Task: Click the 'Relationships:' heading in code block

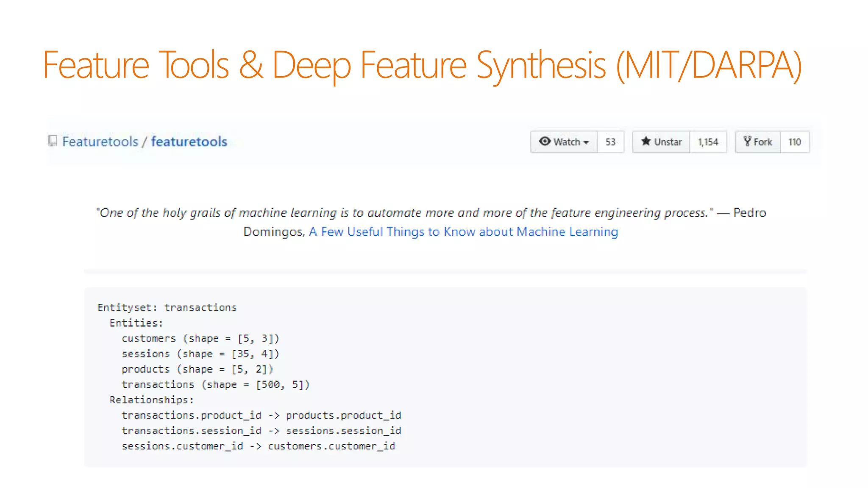Action: click(151, 400)
